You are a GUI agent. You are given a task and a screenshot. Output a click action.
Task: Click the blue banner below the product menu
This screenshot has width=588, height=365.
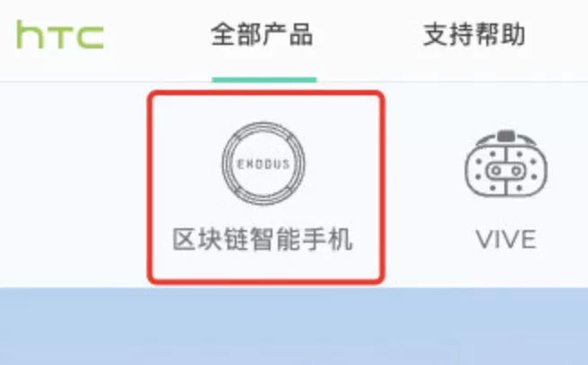(x=294, y=326)
